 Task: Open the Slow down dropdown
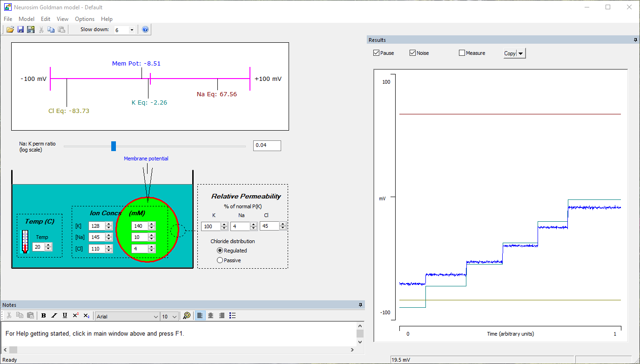(x=132, y=30)
